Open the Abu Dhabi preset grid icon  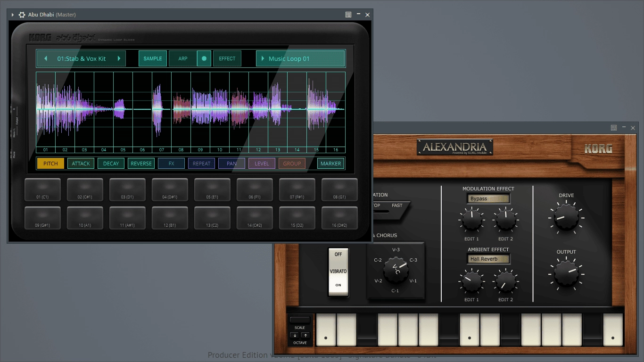pos(348,15)
